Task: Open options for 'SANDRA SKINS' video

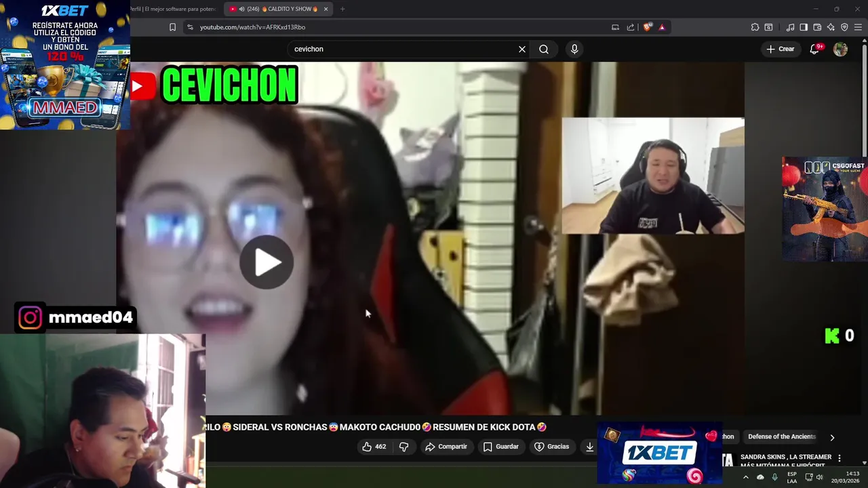Action: coord(840,458)
